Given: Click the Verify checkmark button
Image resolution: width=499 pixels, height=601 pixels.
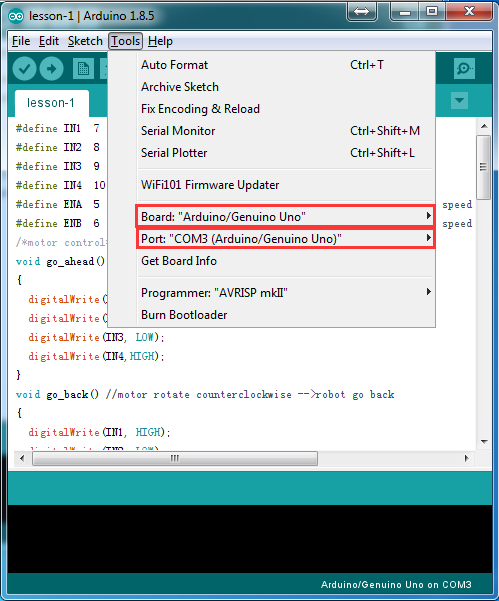Looking at the screenshot, I should pos(25,69).
